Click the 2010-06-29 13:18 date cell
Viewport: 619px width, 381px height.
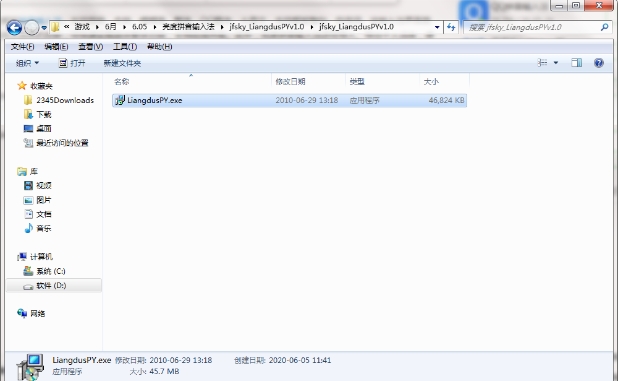coord(306,100)
